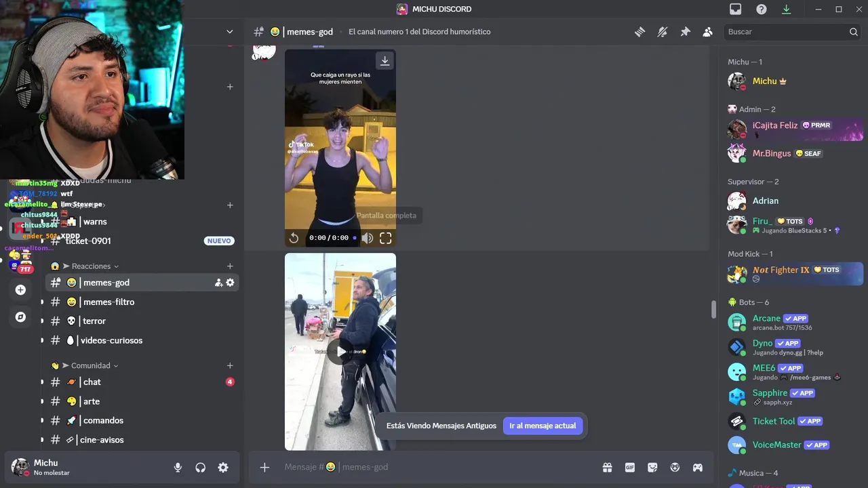This screenshot has height=488, width=868.
Task: Open pinned messages pin icon
Action: [x=685, y=32]
